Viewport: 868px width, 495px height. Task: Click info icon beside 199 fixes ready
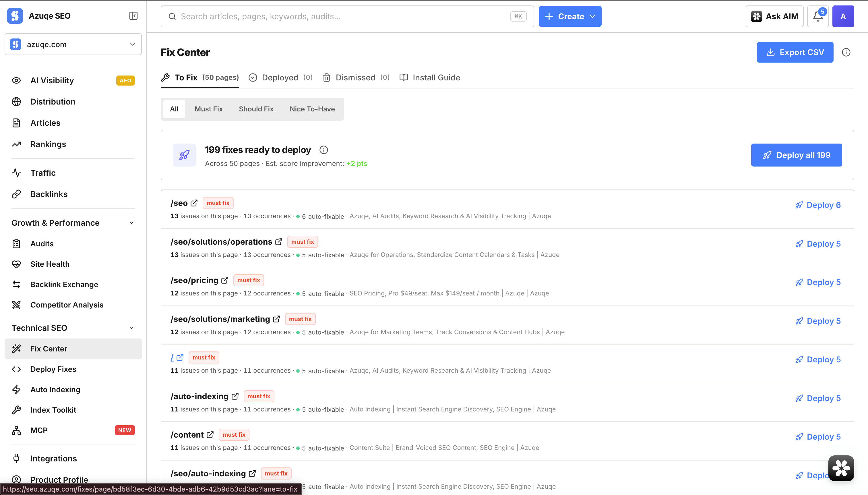[x=323, y=150]
